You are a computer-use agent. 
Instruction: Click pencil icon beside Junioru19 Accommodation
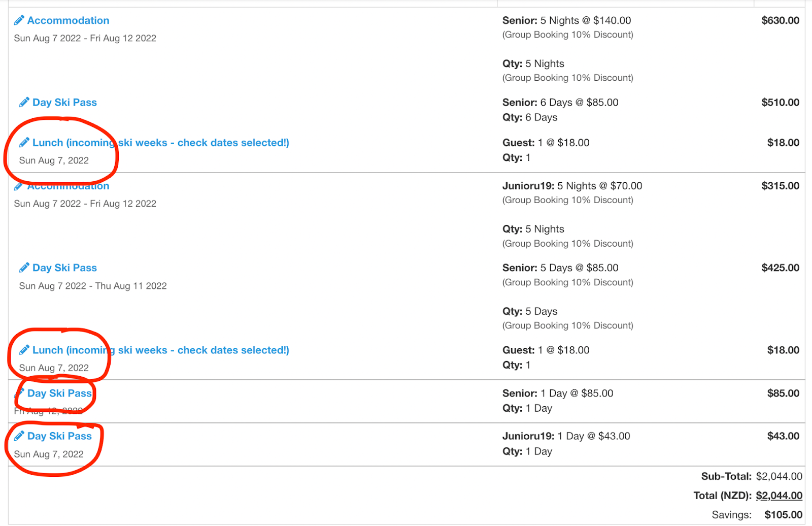point(18,187)
